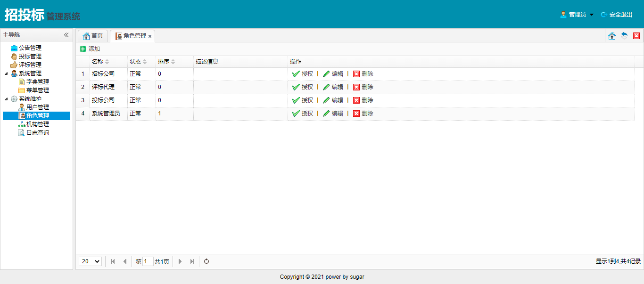Click 授权 for 评标代理 row
The image size is (644, 284).
tap(303, 87)
